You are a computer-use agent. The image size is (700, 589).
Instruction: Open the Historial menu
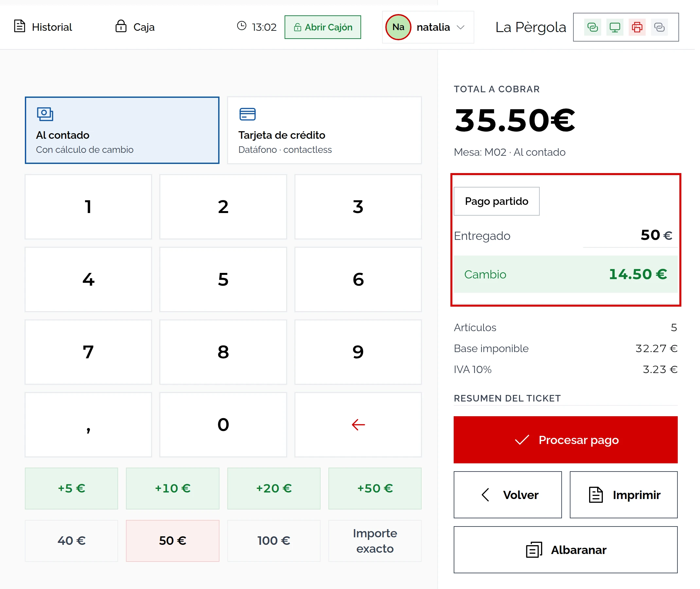(x=43, y=27)
